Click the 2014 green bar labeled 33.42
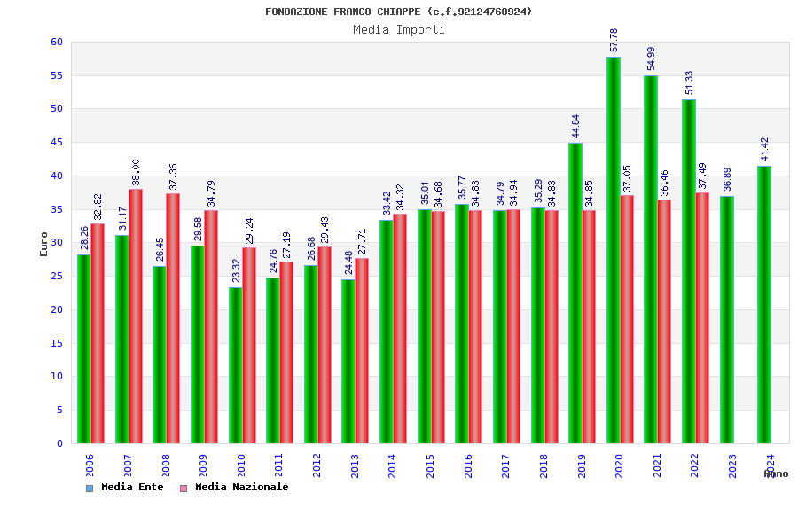This screenshot has height=532, width=798. pos(387,332)
